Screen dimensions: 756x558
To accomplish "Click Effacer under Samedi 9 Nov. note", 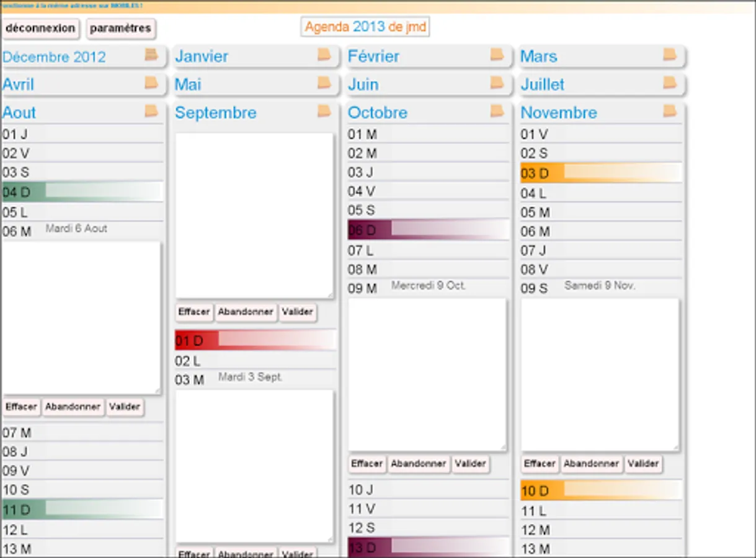I will pyautogui.click(x=540, y=464).
